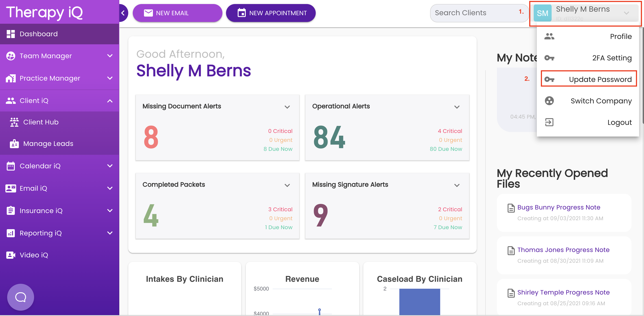644x316 pixels.
Task: Expand the Missing Document Alerts card
Action: 287,107
